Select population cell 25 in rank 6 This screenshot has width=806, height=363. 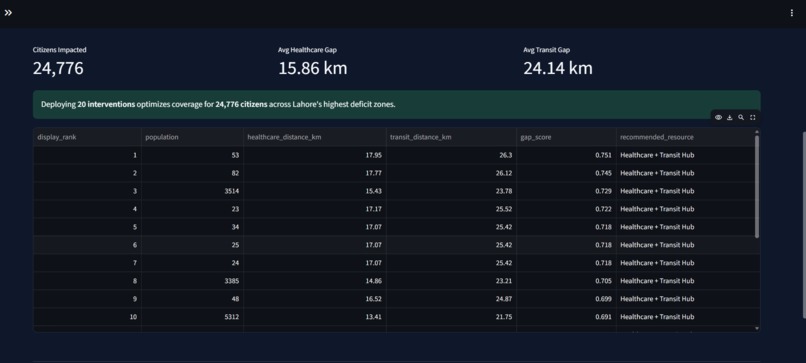pos(192,245)
